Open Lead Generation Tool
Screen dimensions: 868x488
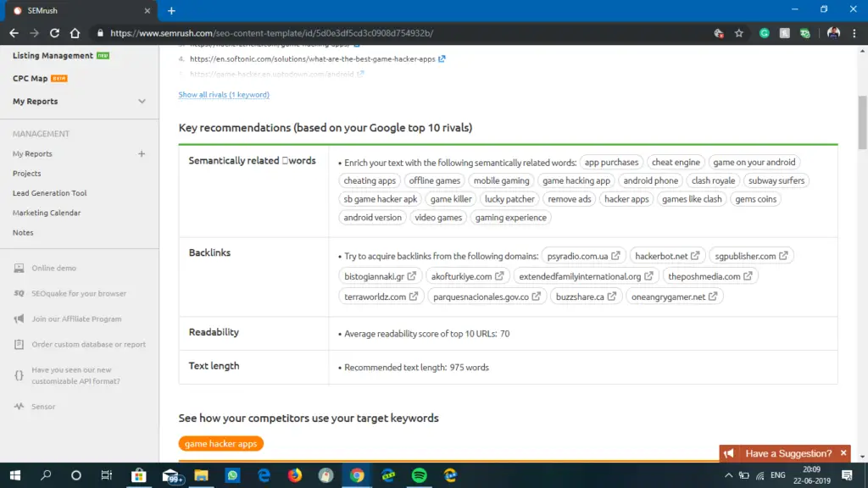(50, 193)
